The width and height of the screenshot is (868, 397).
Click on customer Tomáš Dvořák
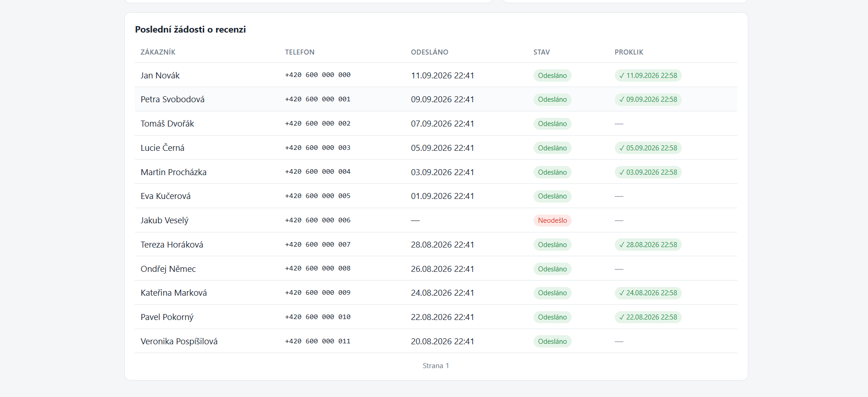coord(167,124)
